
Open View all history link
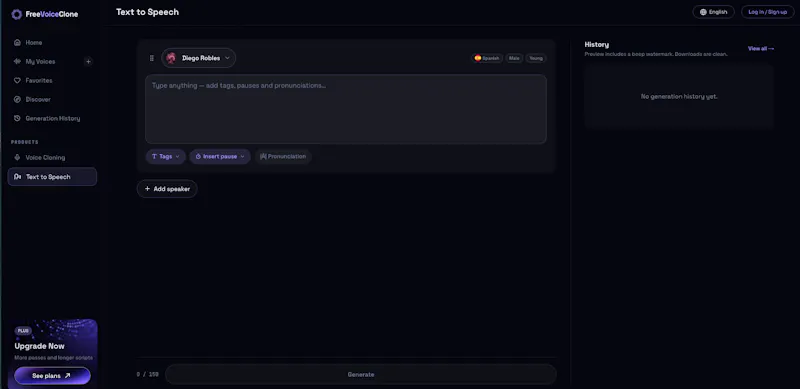[x=761, y=48]
